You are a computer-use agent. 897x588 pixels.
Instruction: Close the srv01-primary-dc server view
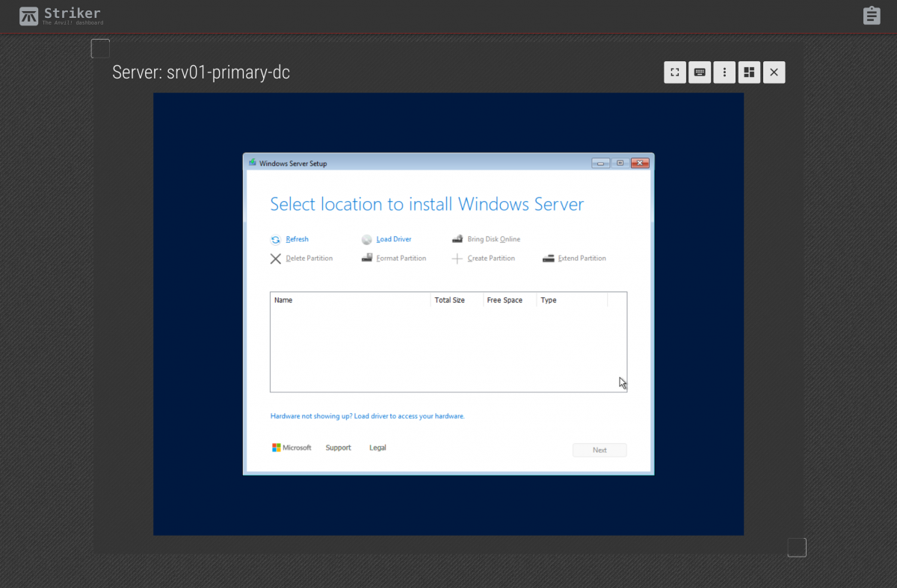(774, 72)
